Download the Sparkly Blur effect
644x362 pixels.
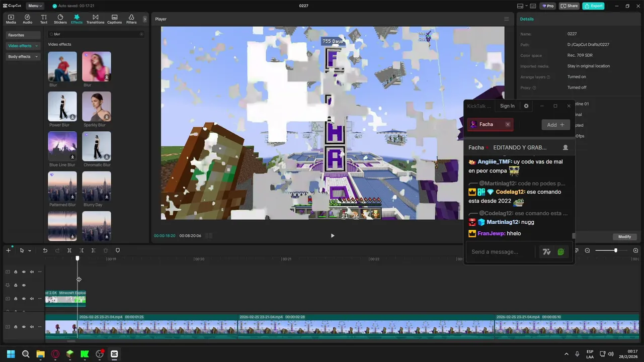click(107, 117)
